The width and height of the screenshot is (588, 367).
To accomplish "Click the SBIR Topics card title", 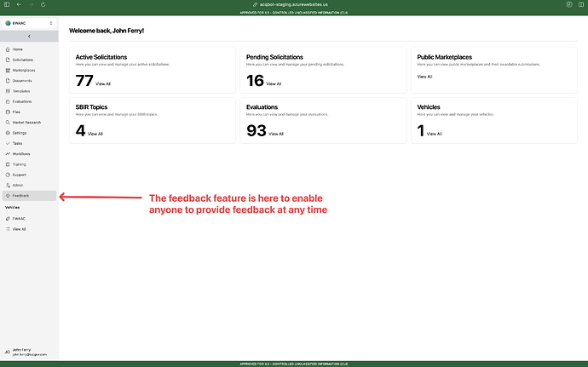I will pyautogui.click(x=91, y=107).
